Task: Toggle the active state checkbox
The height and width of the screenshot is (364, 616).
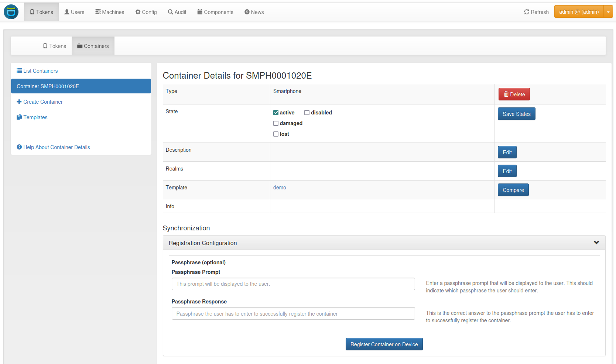Action: point(276,113)
